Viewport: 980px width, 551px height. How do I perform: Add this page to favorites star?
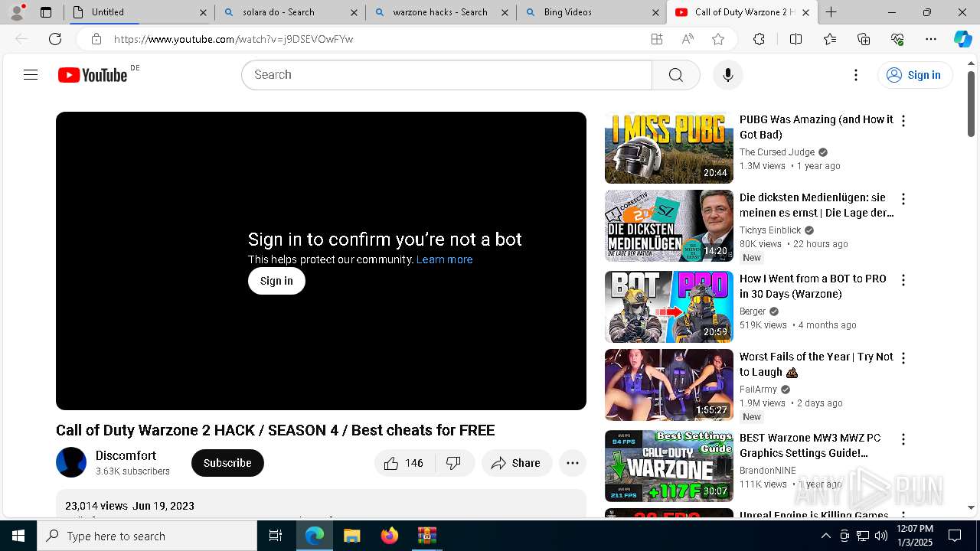[718, 39]
